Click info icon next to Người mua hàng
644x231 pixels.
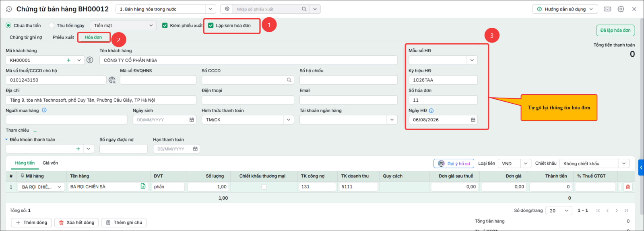pyautogui.click(x=44, y=110)
